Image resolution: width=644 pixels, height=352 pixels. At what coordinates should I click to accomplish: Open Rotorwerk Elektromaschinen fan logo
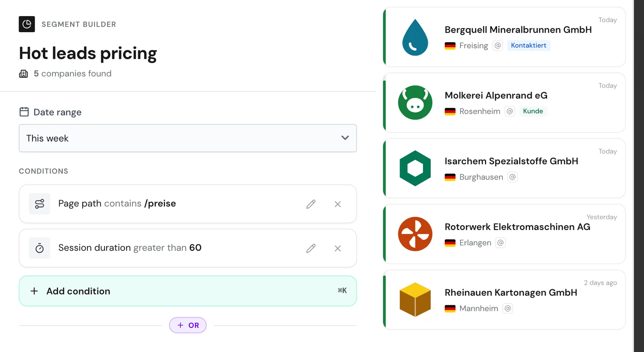click(415, 234)
